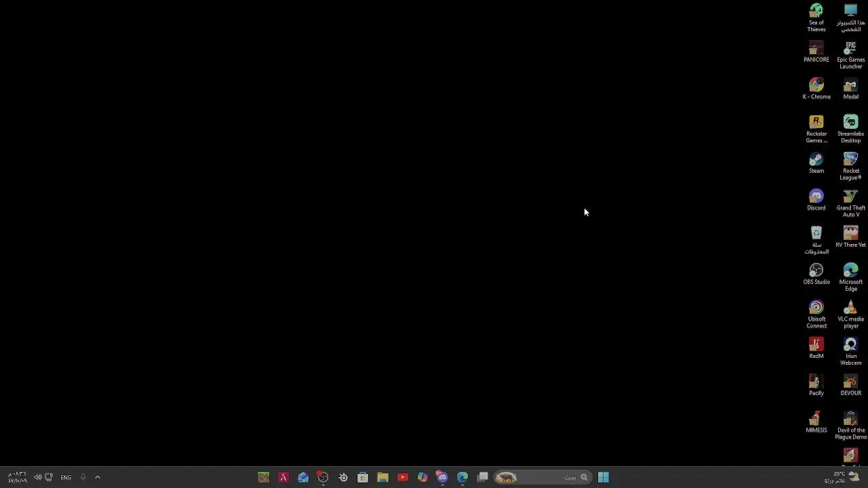Select Rockstar Games Launcher desktop icon

(x=816, y=129)
